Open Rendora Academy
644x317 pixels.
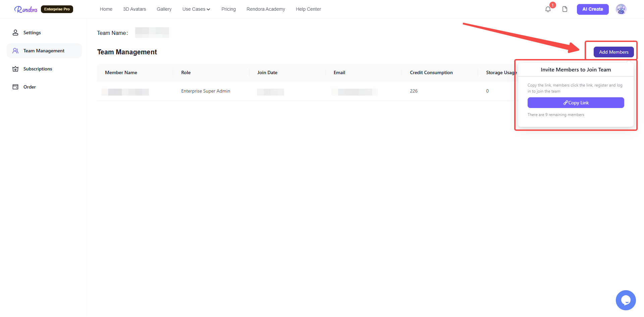pyautogui.click(x=266, y=9)
